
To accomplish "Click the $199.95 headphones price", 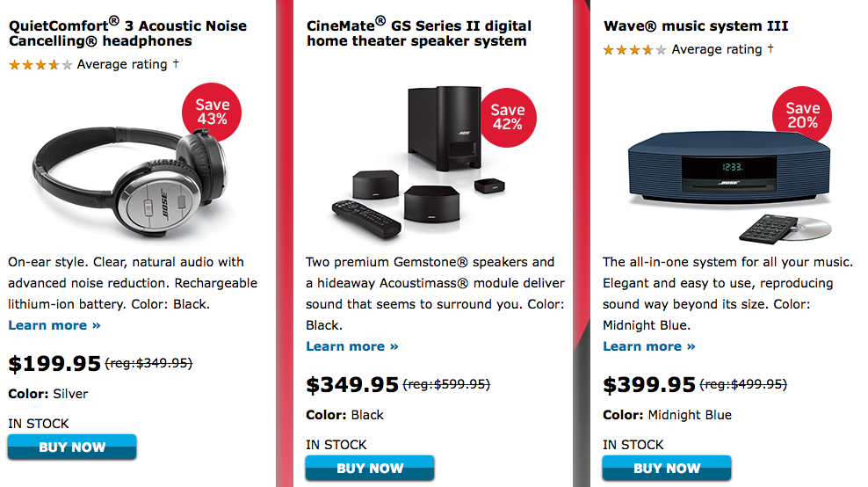I will point(54,364).
